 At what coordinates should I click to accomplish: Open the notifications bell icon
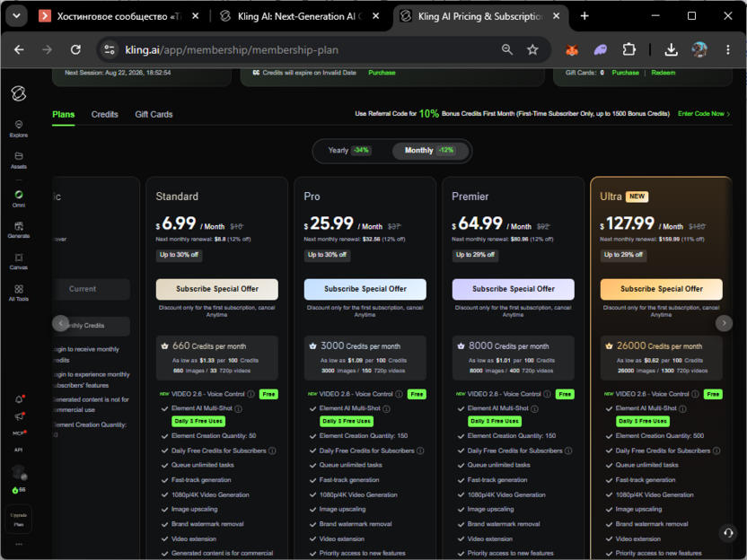19,399
